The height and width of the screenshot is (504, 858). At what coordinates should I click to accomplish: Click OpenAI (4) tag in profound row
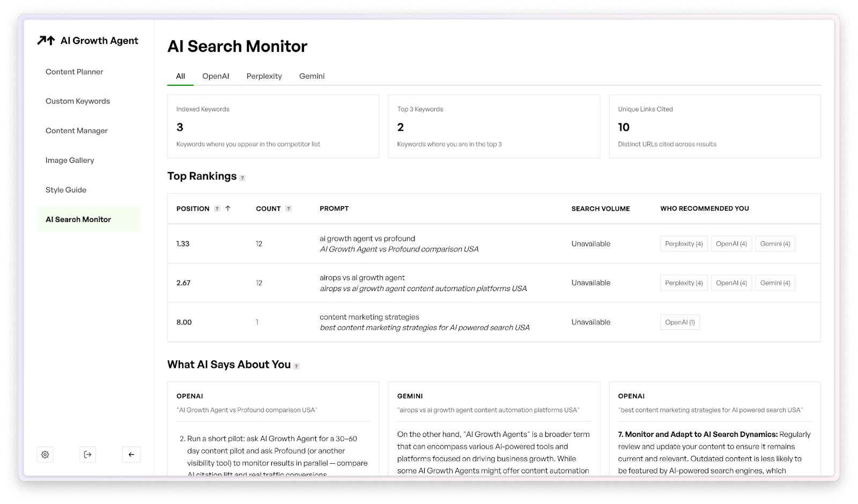coord(731,244)
